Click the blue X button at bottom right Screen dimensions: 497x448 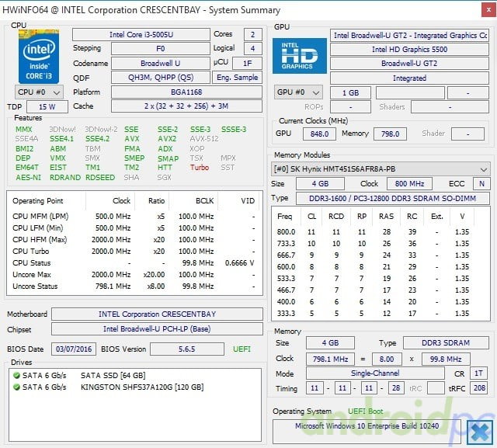480,432
